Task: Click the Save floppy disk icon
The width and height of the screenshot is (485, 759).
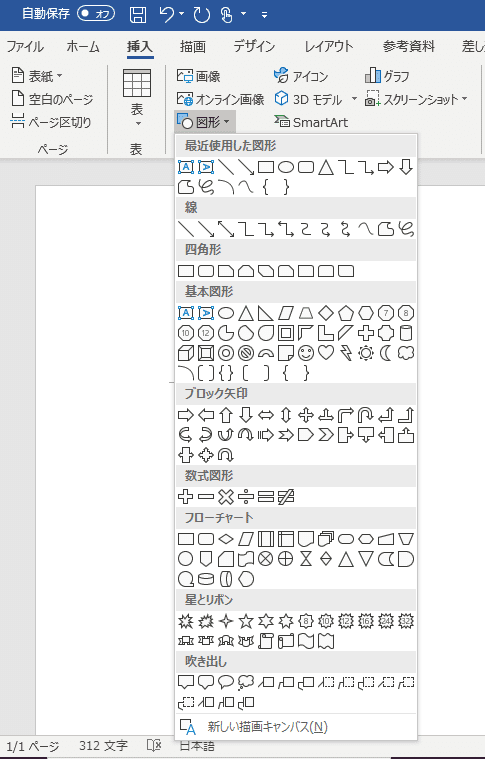Action: coord(138,15)
